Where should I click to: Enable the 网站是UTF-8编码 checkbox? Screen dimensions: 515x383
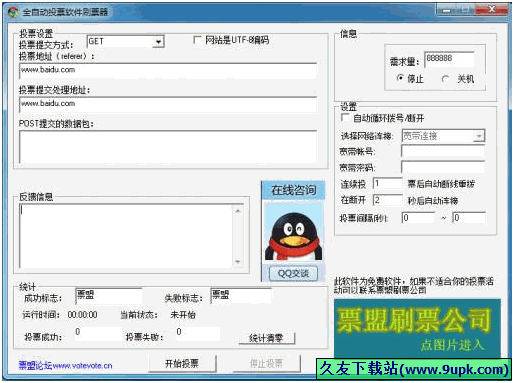click(197, 40)
